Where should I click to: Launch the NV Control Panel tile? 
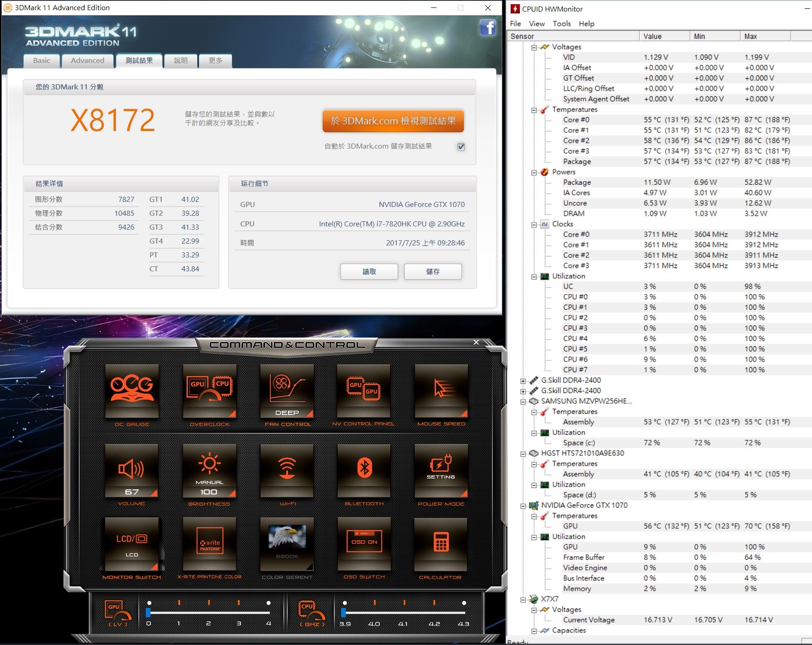[x=364, y=391]
